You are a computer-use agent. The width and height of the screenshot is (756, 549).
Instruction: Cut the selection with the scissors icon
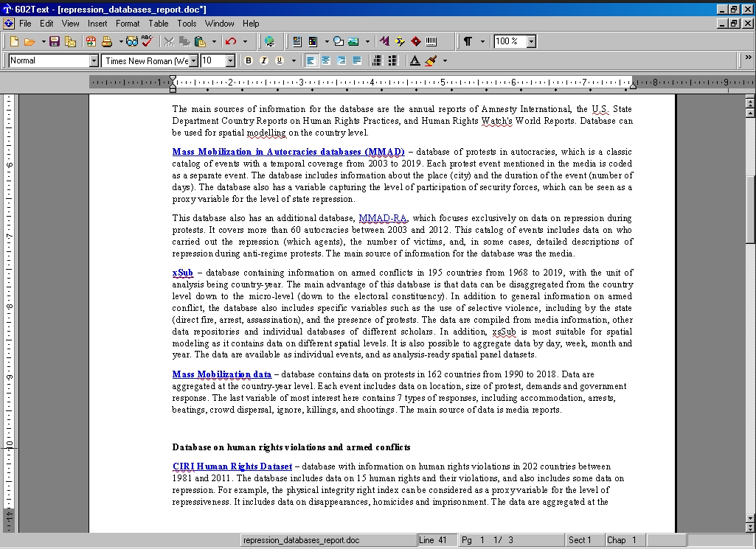[x=168, y=41]
